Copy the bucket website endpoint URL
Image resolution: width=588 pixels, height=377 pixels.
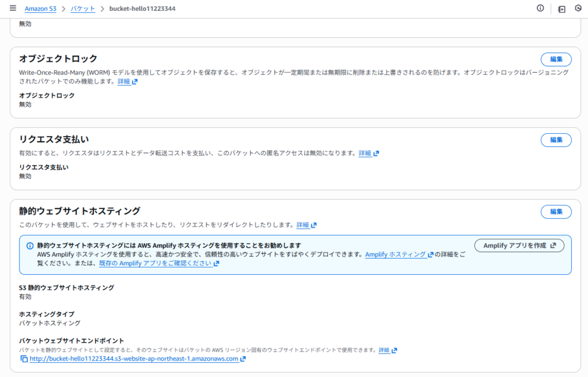tap(24, 359)
